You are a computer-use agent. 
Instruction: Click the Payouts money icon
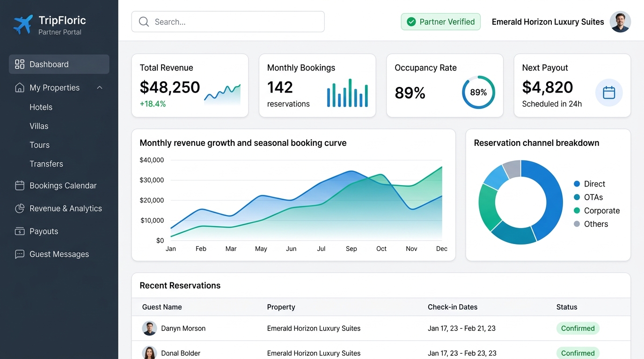pos(20,231)
